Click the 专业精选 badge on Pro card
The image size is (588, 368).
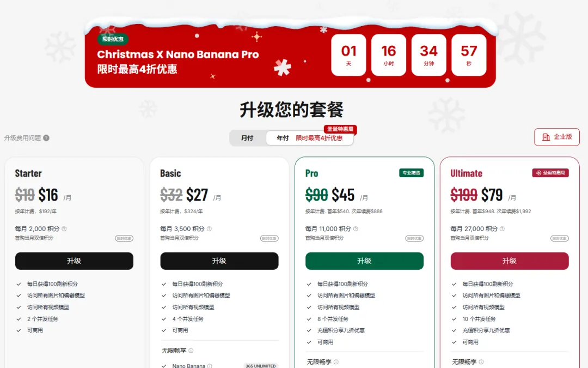pyautogui.click(x=412, y=173)
